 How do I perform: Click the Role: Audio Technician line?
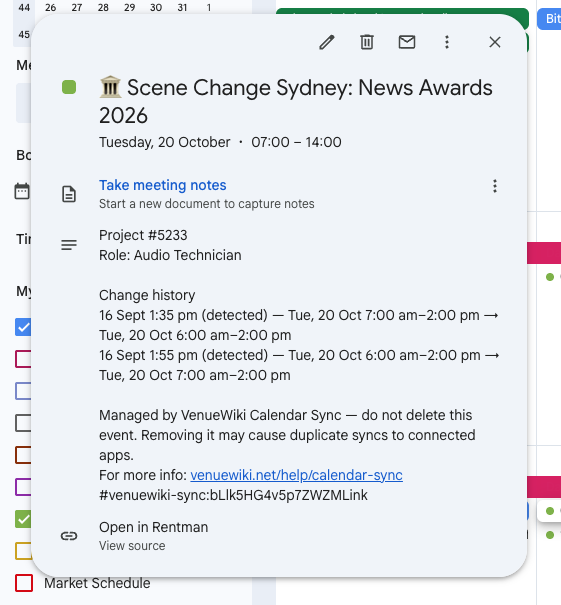pyautogui.click(x=170, y=255)
